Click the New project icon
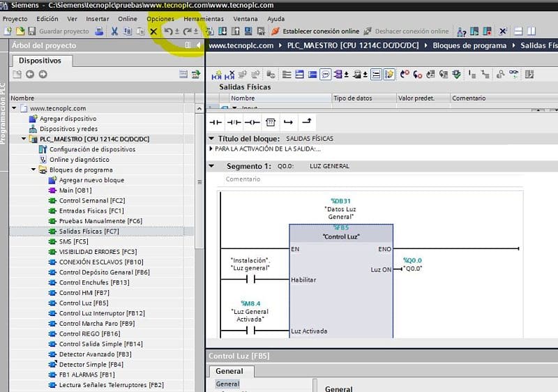This screenshot has height=392, width=558. [8, 31]
